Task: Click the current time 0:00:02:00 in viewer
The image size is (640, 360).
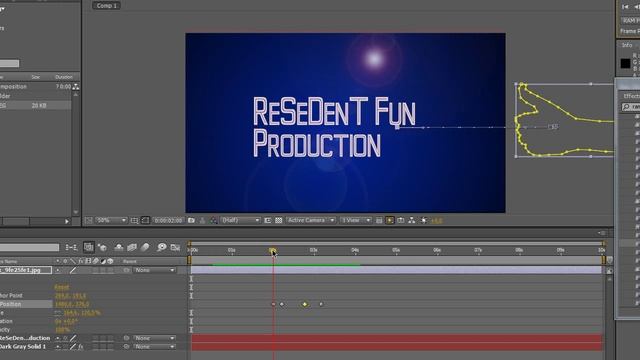Action: tap(169, 220)
